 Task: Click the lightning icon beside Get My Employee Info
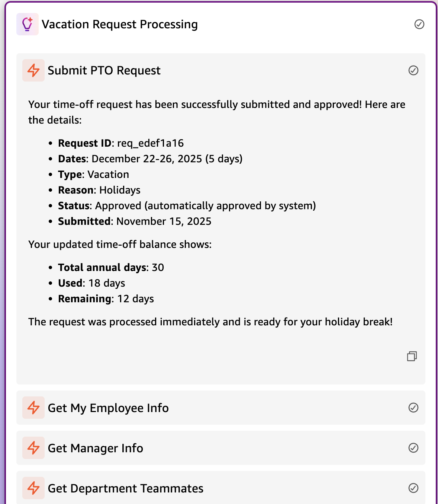[x=33, y=408]
